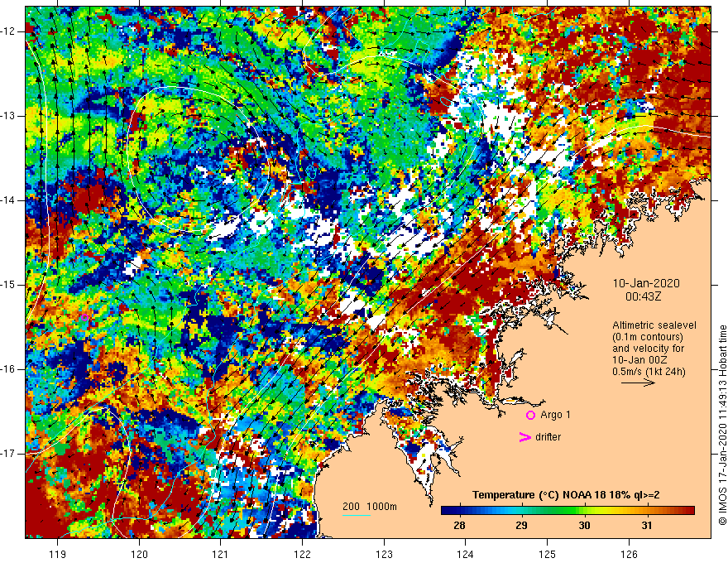The image size is (728, 563).
Task: Click the color bar value 30
Action: pyautogui.click(x=584, y=526)
